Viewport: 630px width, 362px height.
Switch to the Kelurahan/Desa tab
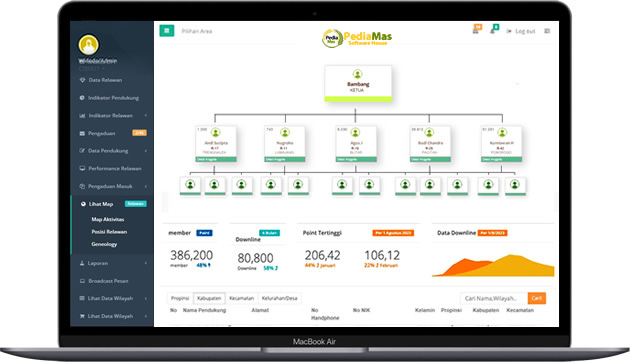click(x=279, y=298)
